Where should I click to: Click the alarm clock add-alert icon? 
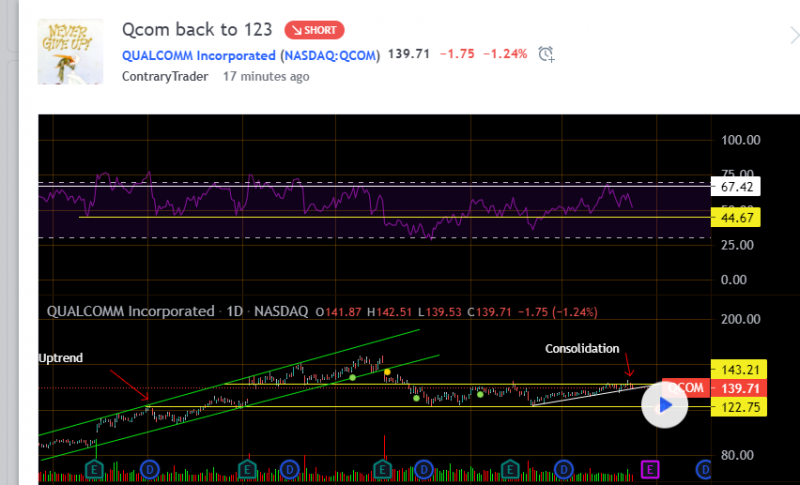click(x=546, y=54)
